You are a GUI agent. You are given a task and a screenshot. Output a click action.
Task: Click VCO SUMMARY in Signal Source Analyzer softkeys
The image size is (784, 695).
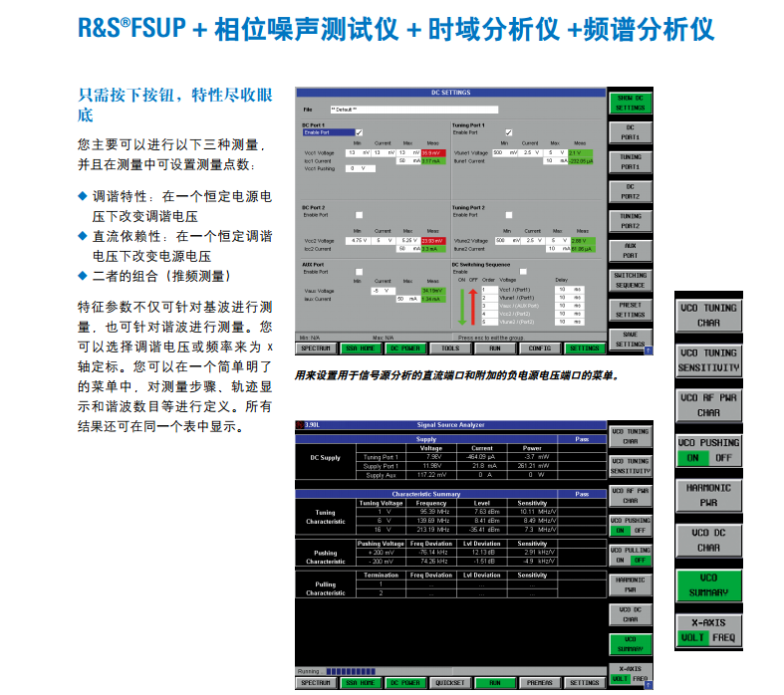630,644
